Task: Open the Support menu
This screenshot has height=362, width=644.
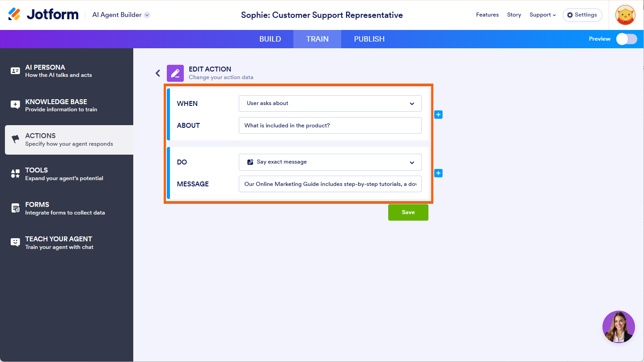Action: (542, 15)
